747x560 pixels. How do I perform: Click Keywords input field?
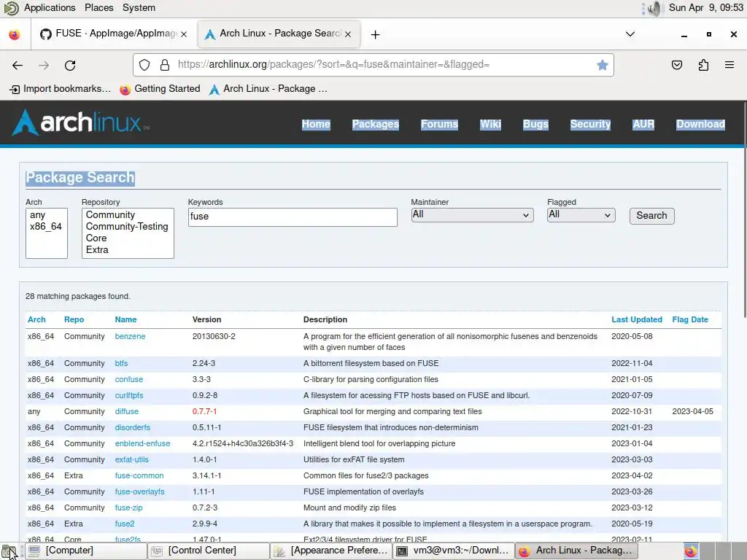(293, 217)
